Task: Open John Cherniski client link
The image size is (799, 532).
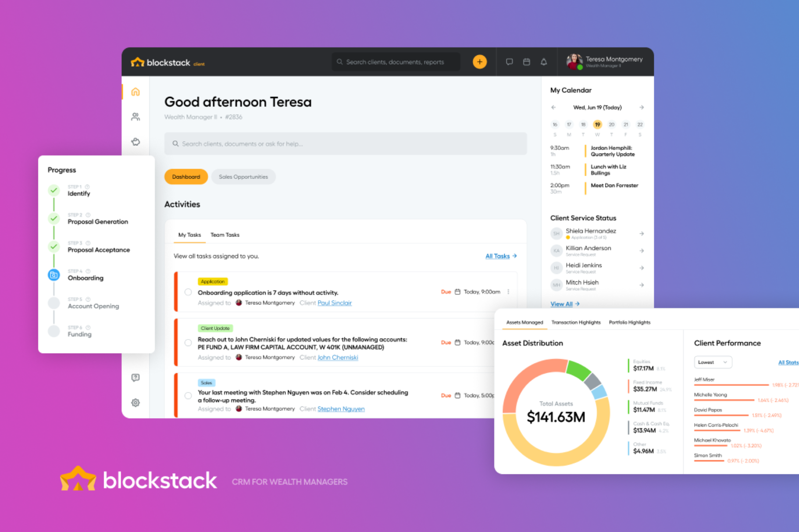Action: (x=337, y=357)
